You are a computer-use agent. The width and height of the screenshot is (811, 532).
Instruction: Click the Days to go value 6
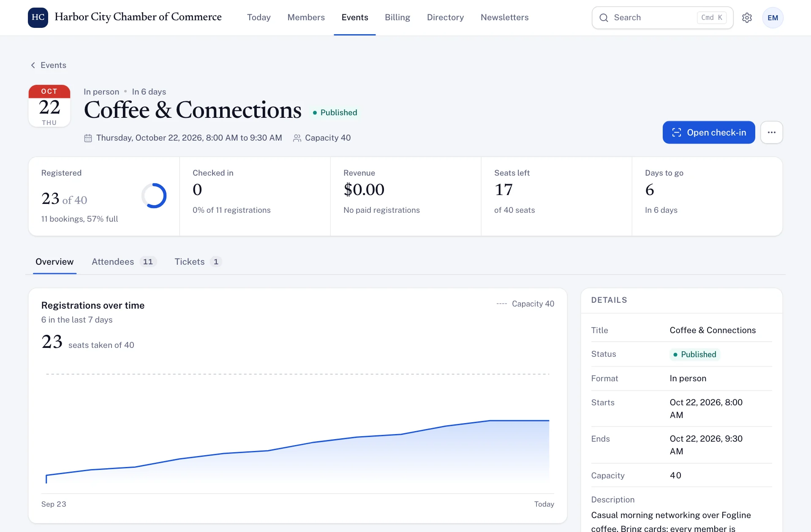tap(650, 190)
